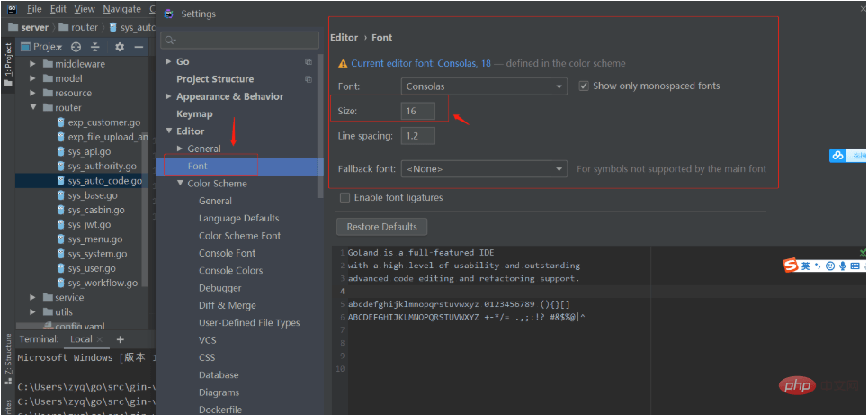Enable font ligatures checkbox

(345, 198)
